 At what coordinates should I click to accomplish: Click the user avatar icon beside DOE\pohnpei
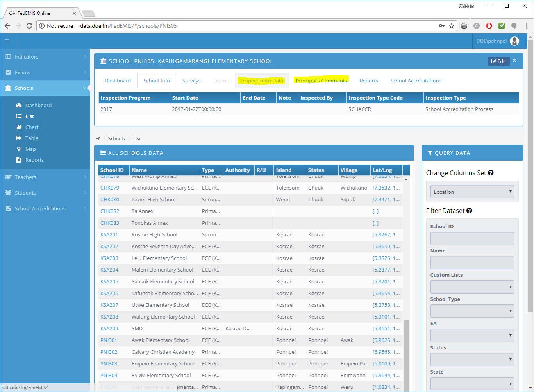pos(514,41)
